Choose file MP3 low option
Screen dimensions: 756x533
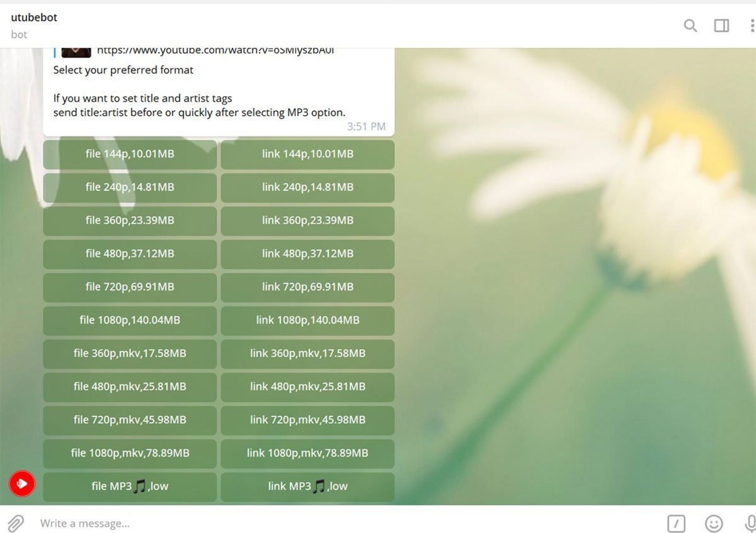[x=130, y=487]
